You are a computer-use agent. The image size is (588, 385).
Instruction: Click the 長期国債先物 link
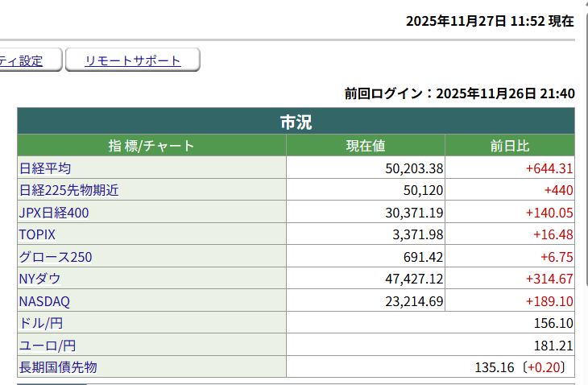tap(57, 367)
